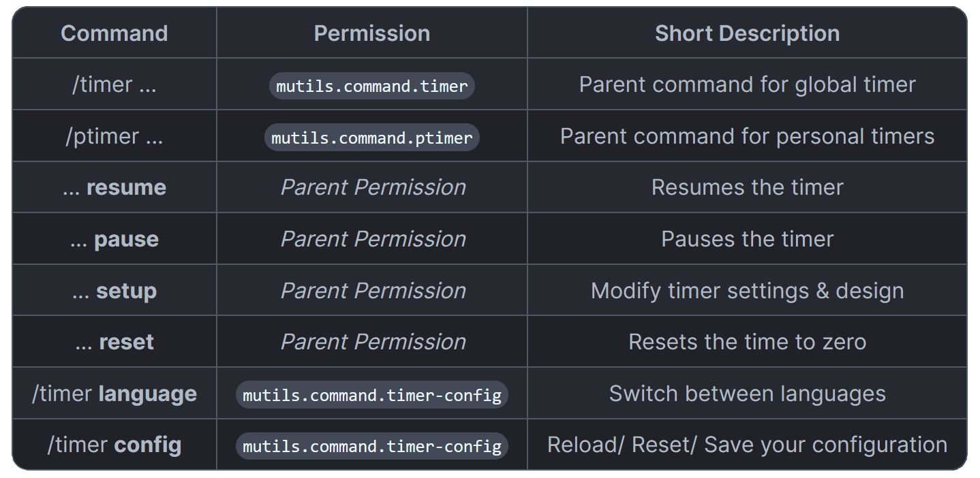The width and height of the screenshot is (980, 478).
Task: Select the resume subcommand cell
Action: 114,187
